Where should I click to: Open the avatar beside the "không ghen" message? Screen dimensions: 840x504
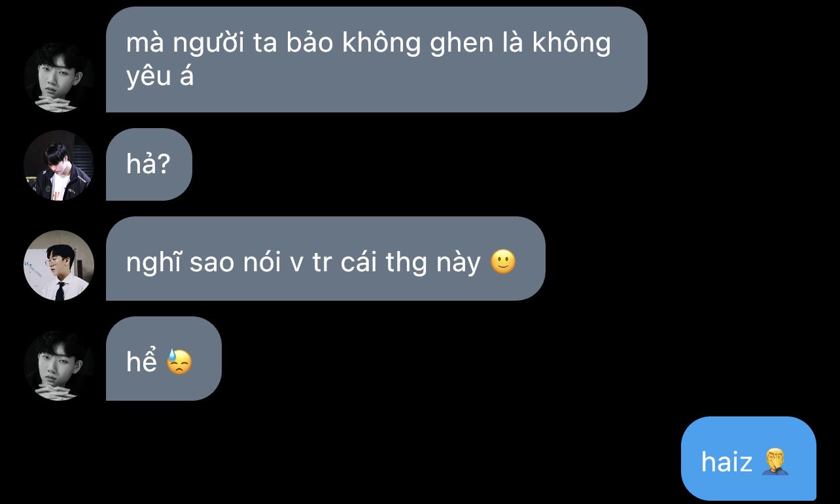click(59, 77)
